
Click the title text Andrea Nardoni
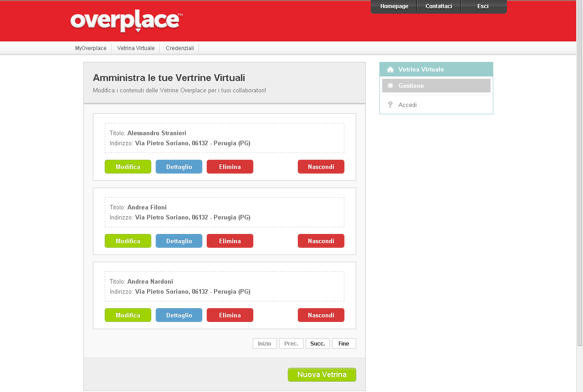(x=150, y=281)
